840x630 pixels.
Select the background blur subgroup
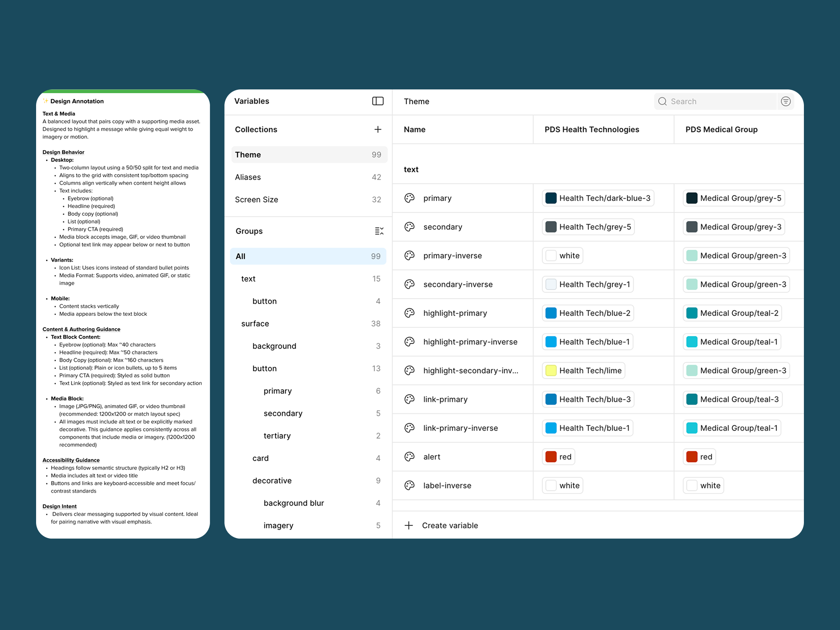tap(294, 503)
